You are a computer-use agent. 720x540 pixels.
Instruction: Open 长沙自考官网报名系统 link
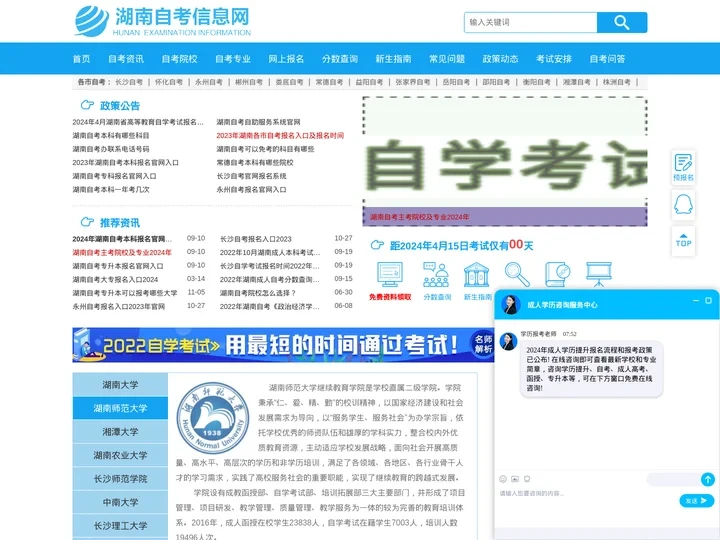[x=252, y=176]
